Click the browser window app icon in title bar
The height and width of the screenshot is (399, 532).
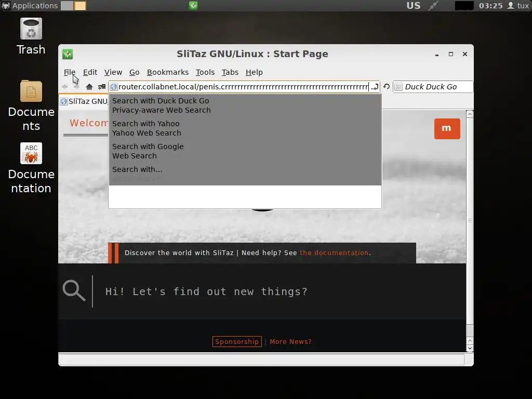pyautogui.click(x=68, y=54)
